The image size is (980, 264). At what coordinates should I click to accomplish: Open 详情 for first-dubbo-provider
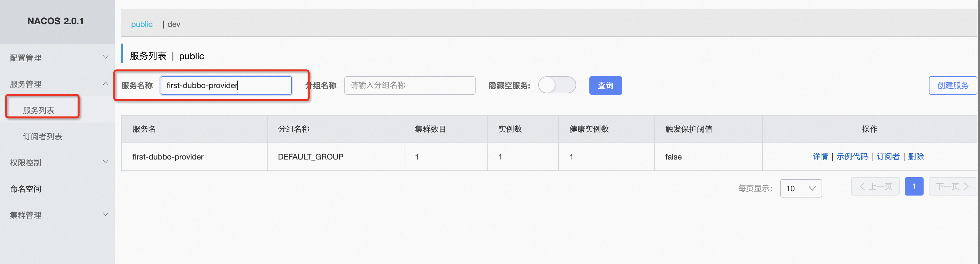(x=820, y=157)
